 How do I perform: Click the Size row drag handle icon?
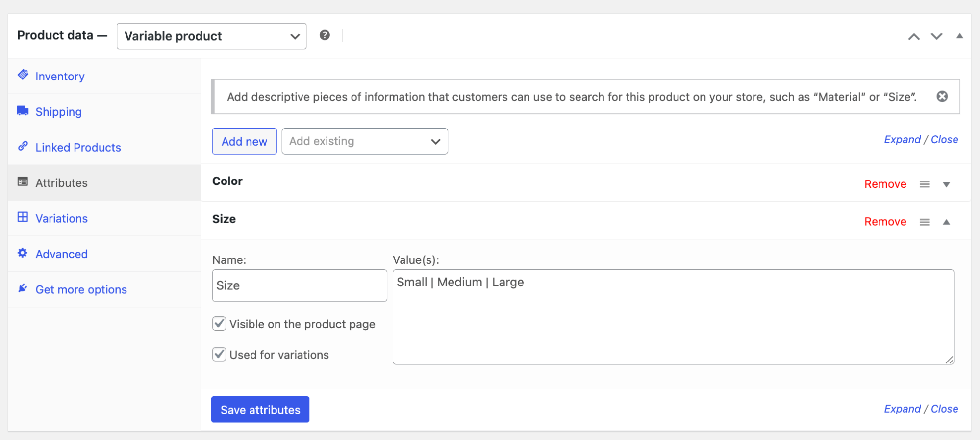925,222
